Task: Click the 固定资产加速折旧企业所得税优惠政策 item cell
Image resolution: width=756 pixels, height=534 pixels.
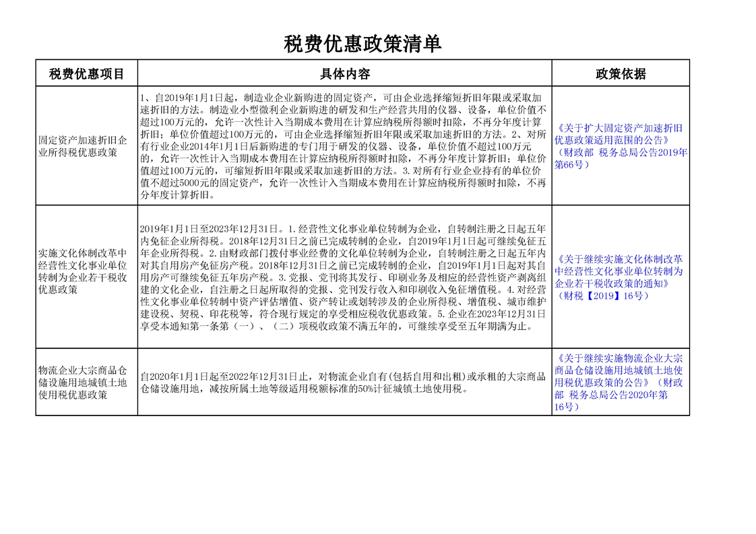Action: [83, 146]
